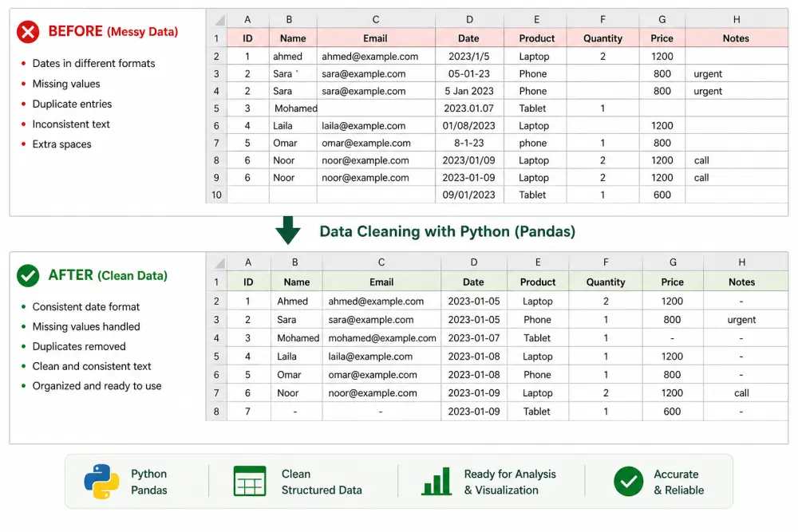Click the select-all corner of the BEFORE table
798x532 pixels.
[x=217, y=20]
